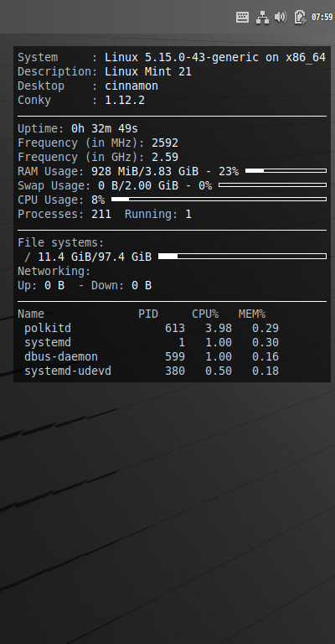Click the CPU Usage '8%' value
This screenshot has height=644, width=335.
click(x=98, y=200)
